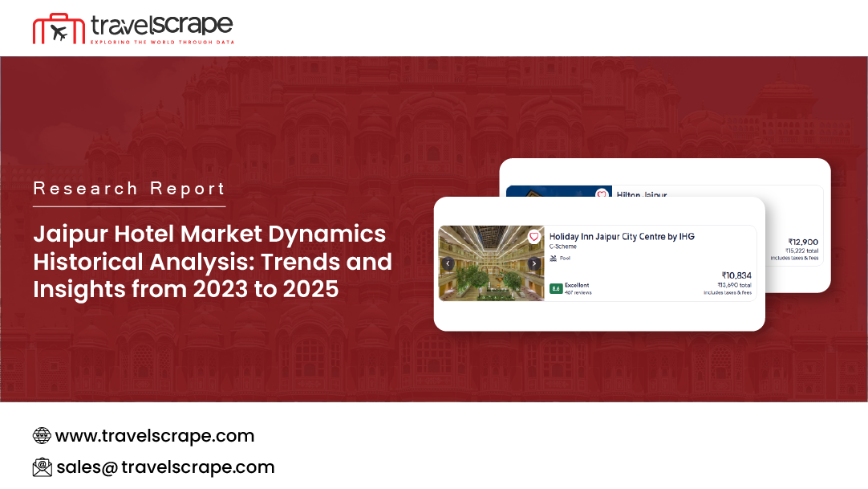The width and height of the screenshot is (868, 489).
Task: Click the globe icon beside the website URL
Action: click(41, 435)
